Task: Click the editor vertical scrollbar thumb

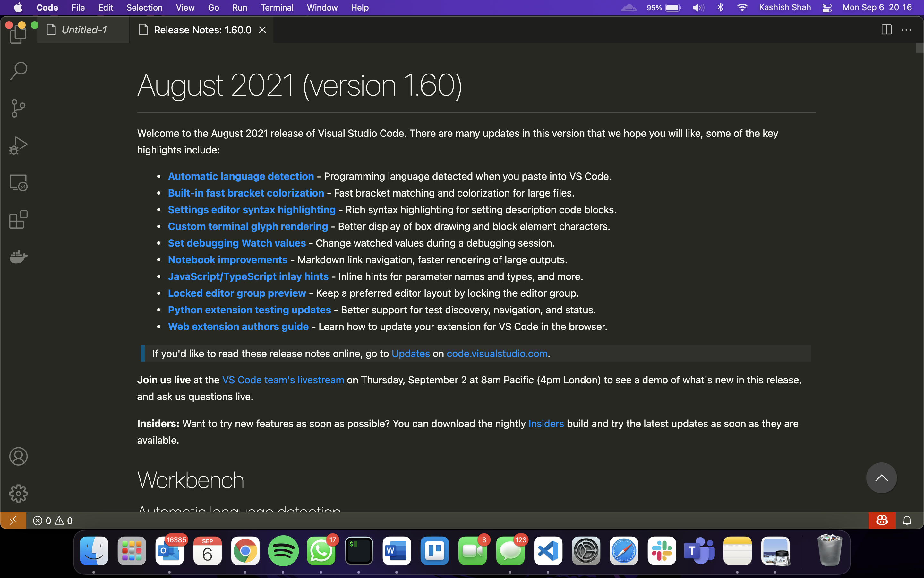Action: [920, 48]
